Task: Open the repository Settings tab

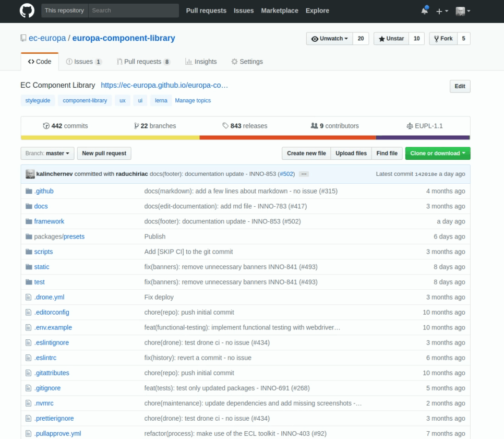Action: pyautogui.click(x=247, y=62)
